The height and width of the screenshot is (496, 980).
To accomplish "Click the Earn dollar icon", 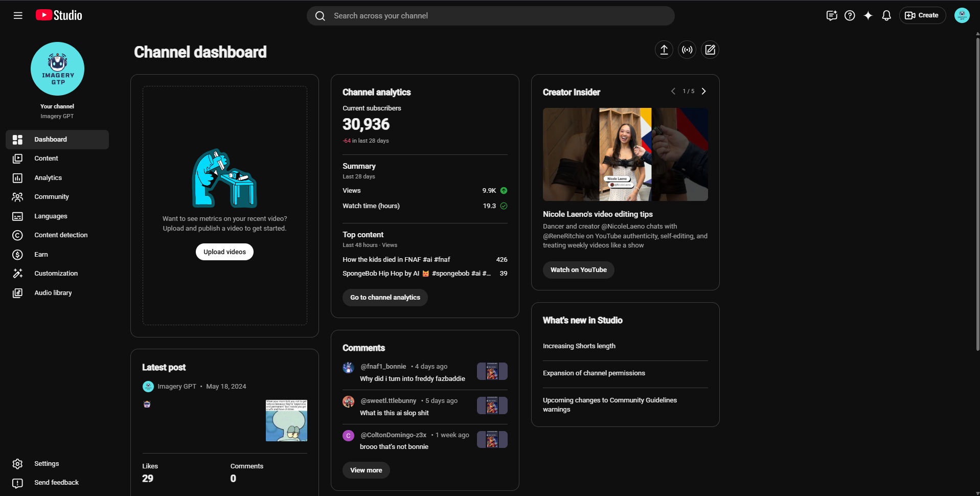I will tap(17, 255).
